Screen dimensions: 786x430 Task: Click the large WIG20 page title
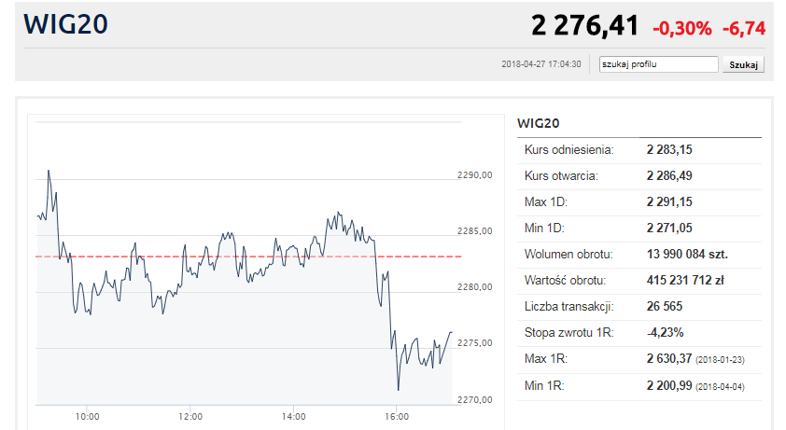(x=67, y=25)
